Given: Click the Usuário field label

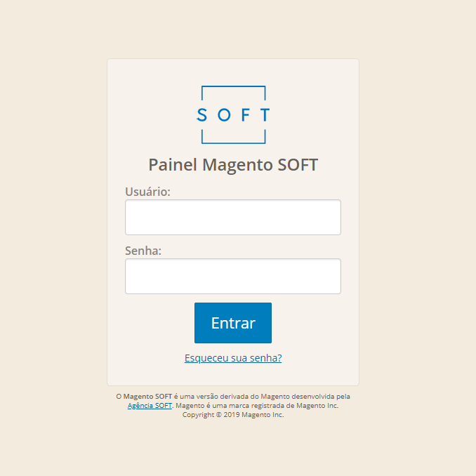Looking at the screenshot, I should (x=148, y=192).
